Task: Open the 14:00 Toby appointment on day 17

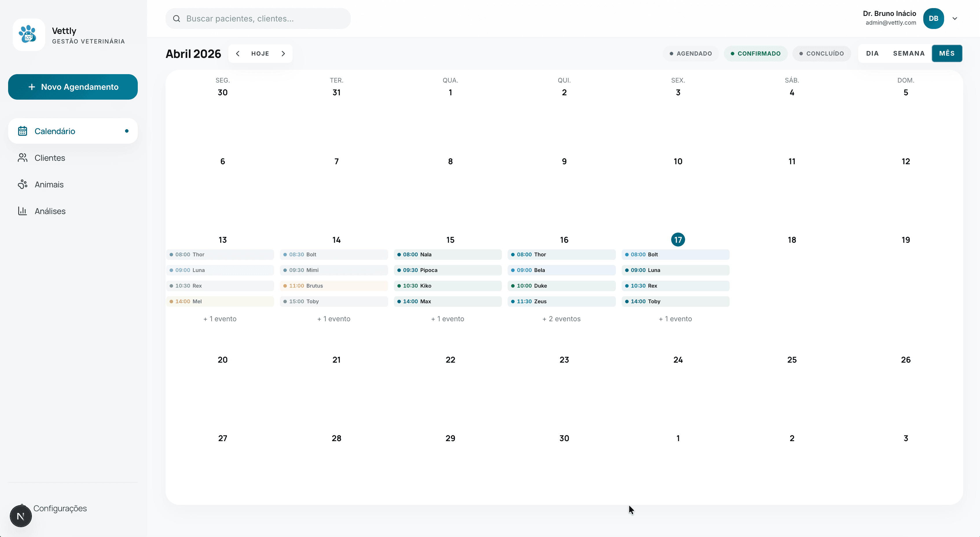Action: [x=675, y=301]
